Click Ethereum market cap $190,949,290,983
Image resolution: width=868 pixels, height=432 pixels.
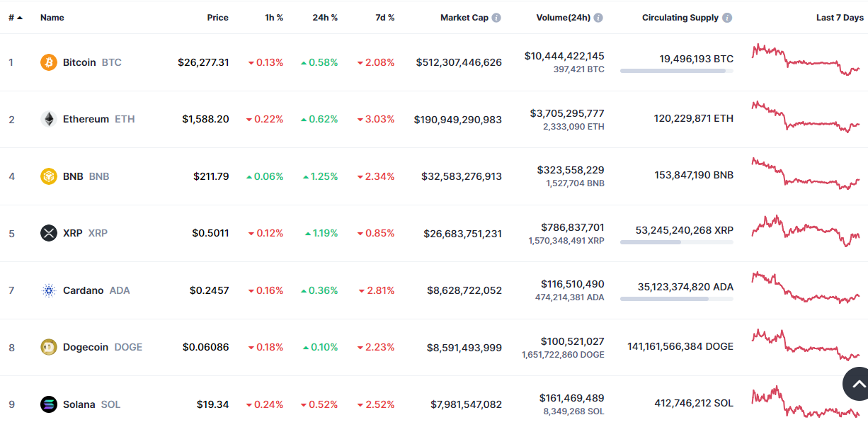click(458, 119)
